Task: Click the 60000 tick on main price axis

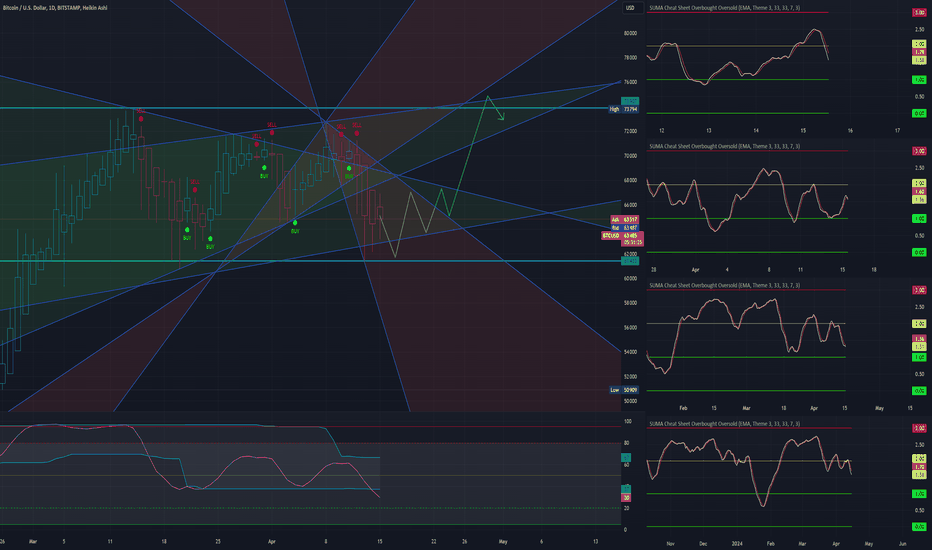Action: (630, 278)
